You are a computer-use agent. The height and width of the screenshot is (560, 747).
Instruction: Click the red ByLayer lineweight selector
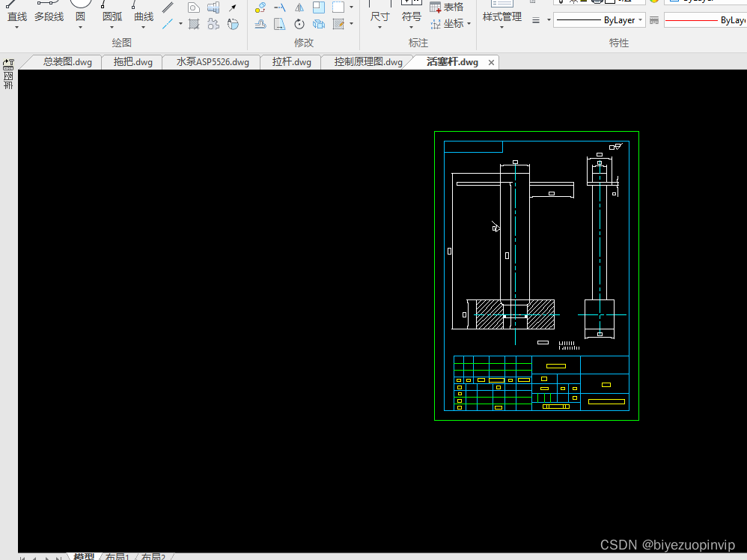coord(706,20)
